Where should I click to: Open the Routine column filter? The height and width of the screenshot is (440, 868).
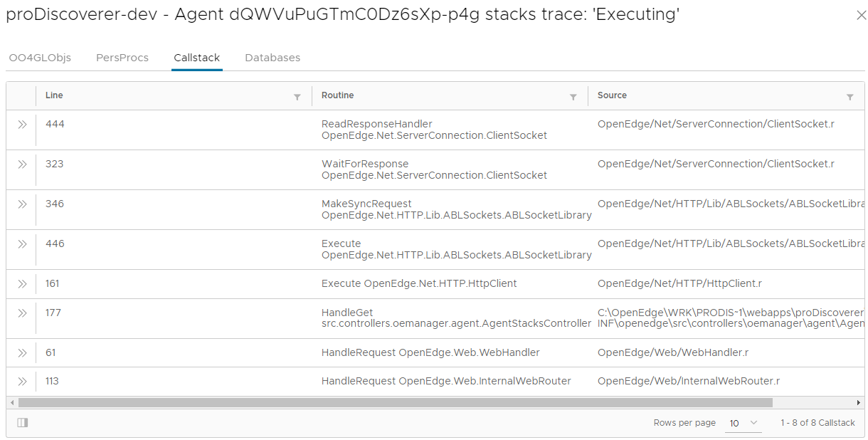[x=573, y=97]
